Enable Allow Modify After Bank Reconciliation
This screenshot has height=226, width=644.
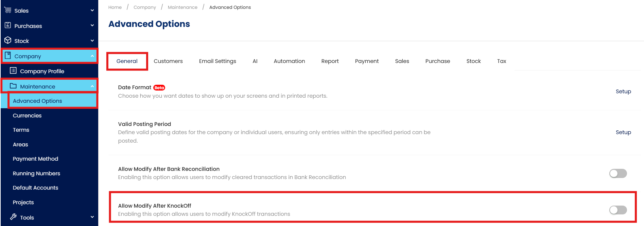[x=617, y=174]
